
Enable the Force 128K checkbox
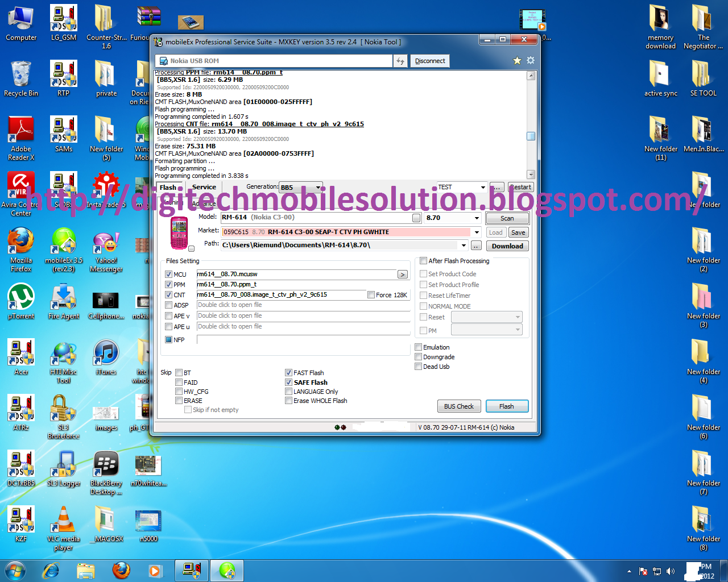(371, 295)
